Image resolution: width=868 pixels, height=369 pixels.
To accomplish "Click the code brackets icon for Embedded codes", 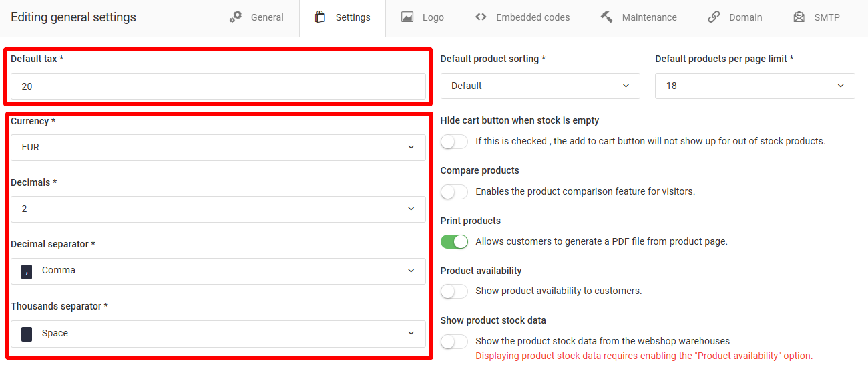I will (481, 17).
